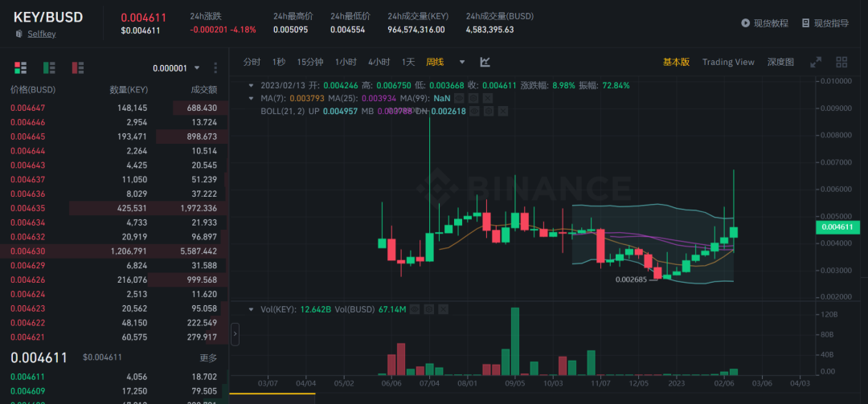Show combined buy and sell order book
Screen dimensions: 868x404
20,68
